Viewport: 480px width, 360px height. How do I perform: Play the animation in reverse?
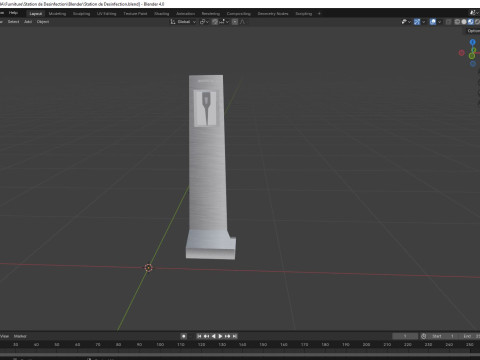pos(213,336)
